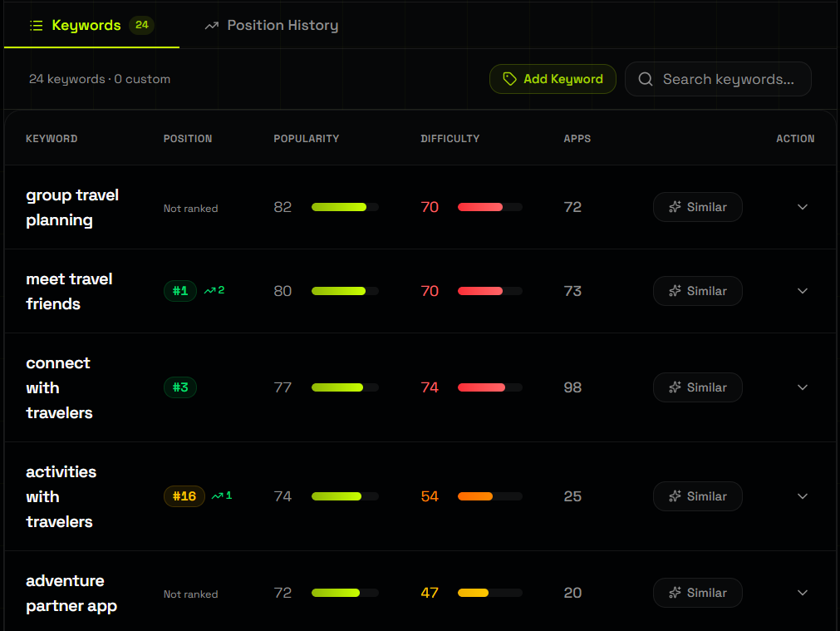Click popularity bar for group travel planning

click(345, 207)
